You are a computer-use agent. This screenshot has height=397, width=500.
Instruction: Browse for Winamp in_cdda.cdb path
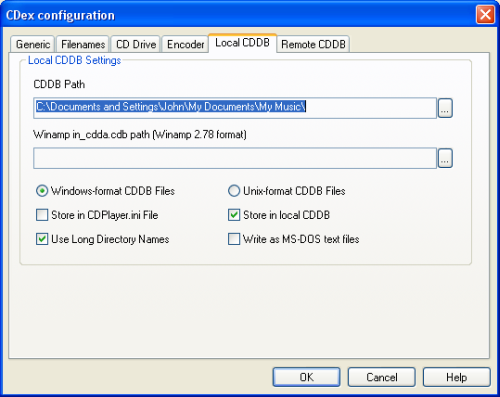point(445,158)
